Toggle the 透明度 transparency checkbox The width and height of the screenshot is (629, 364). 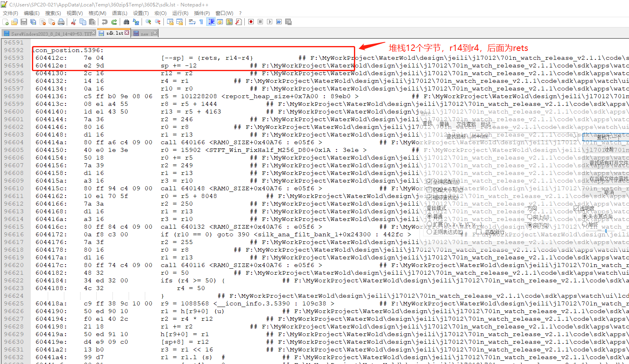click(576, 208)
